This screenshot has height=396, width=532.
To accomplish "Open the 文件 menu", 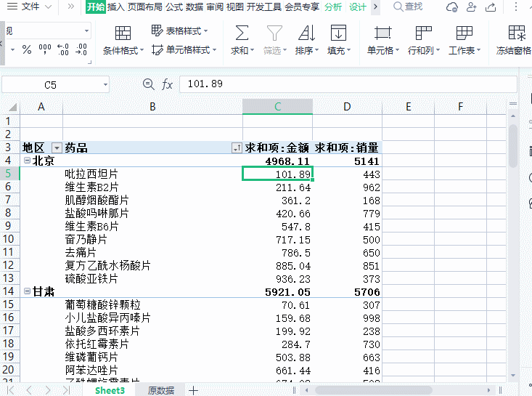I will tap(30, 7).
